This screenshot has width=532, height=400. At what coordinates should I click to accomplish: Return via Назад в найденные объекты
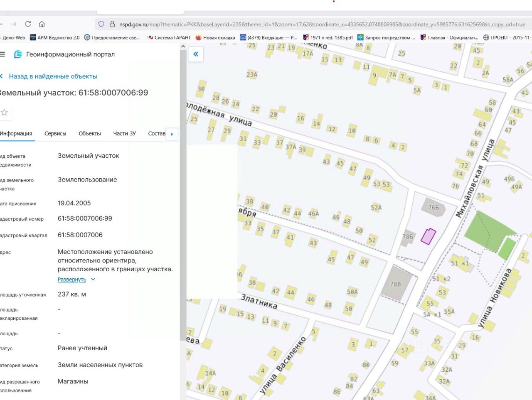click(x=53, y=76)
